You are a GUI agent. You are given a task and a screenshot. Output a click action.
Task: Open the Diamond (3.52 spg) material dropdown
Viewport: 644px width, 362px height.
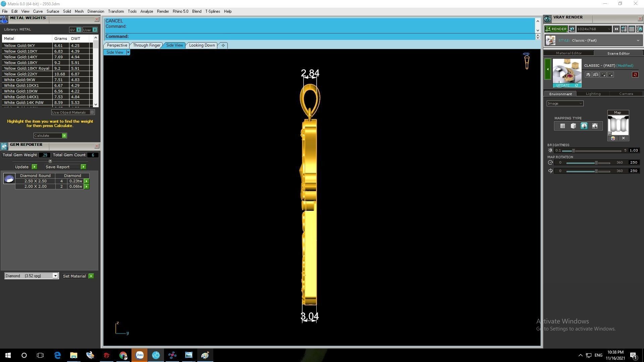click(x=32, y=276)
